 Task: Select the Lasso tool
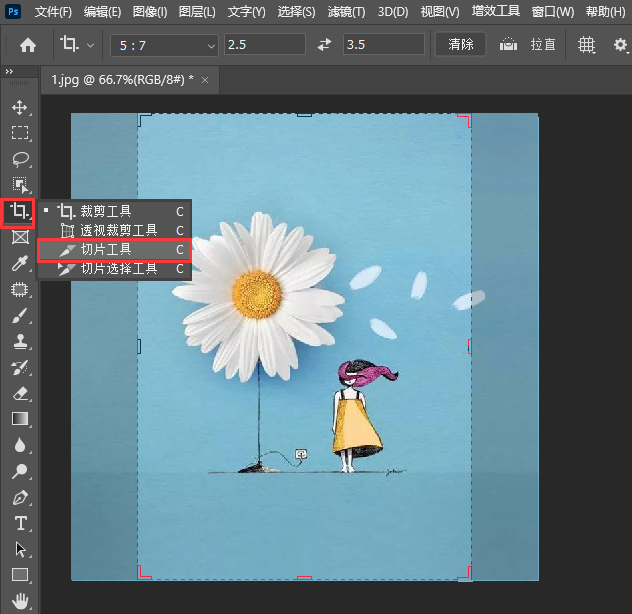[x=19, y=159]
